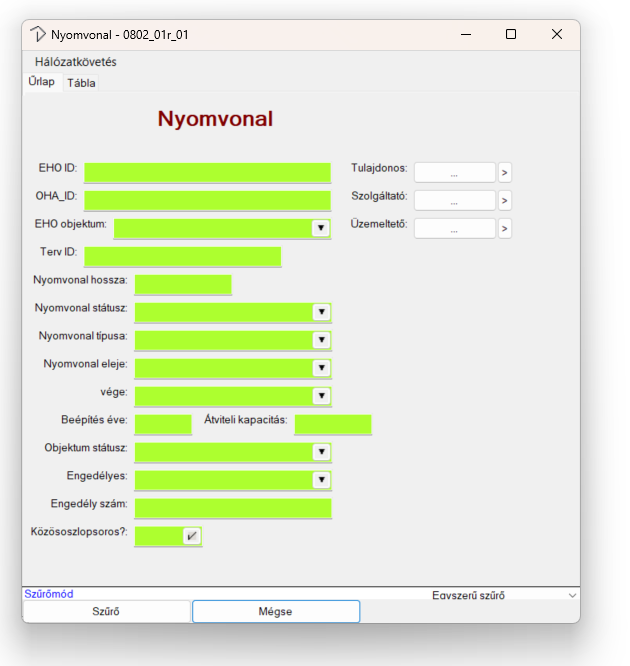Click the Mégse cancel button
The height and width of the screenshot is (666, 630).
pos(275,611)
